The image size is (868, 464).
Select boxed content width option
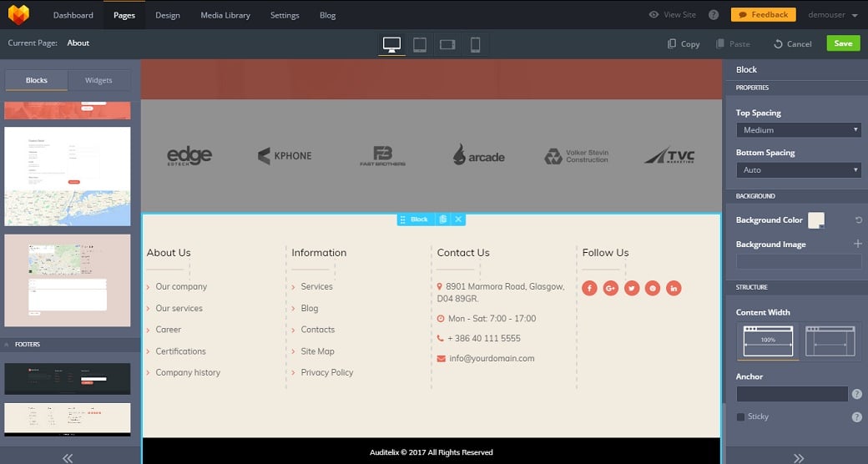[x=832, y=340]
